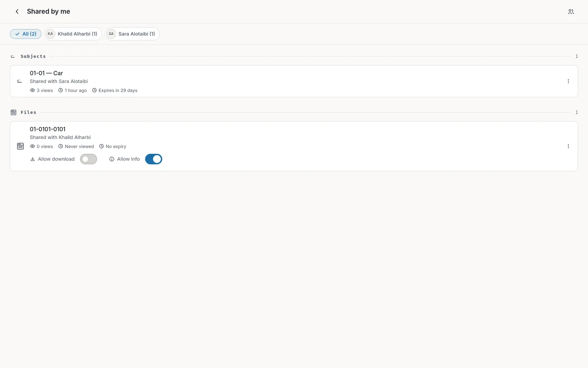Click the clock icon beside Expires in 29 days
588x368 pixels.
coord(94,90)
